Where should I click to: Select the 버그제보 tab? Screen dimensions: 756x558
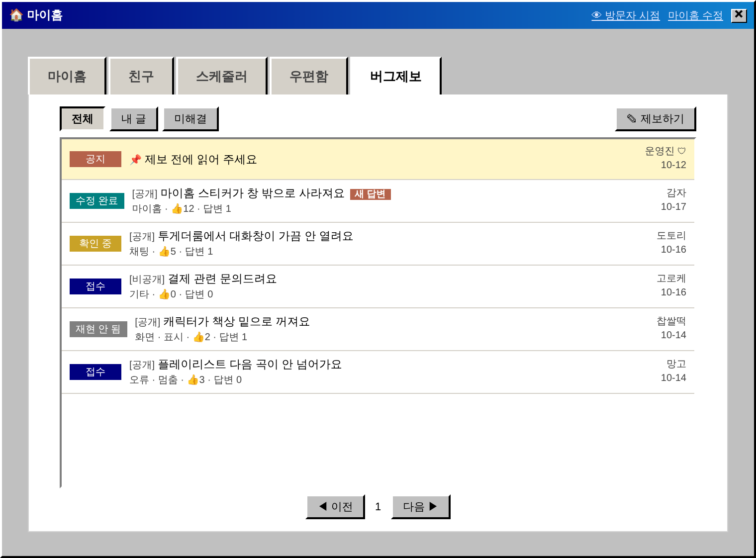pos(396,76)
